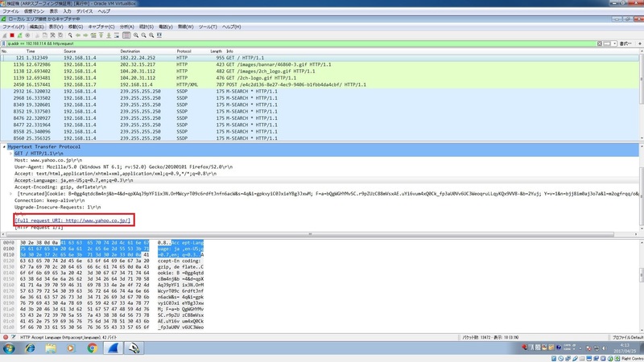Open Wireshark's ファイル(F) menu
Viewport: 644px width, 362px height.
coord(14,27)
